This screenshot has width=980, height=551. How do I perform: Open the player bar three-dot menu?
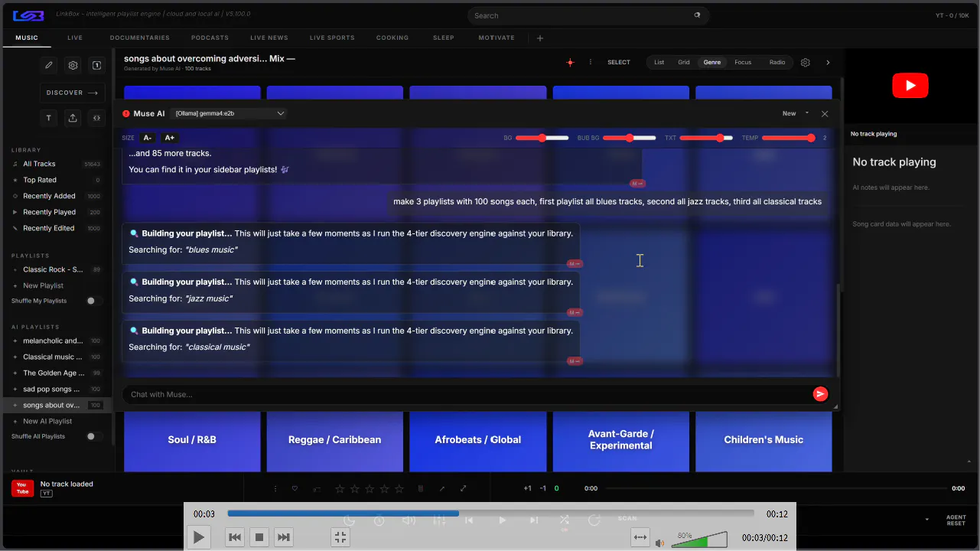click(275, 488)
